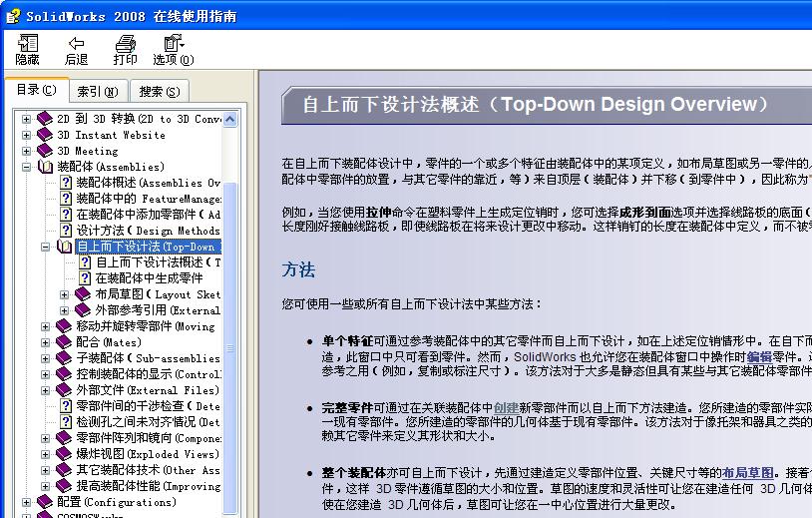Expand the 零部件阵列和镜向 node
Image resolution: width=812 pixels, height=518 pixels.
(x=45, y=439)
